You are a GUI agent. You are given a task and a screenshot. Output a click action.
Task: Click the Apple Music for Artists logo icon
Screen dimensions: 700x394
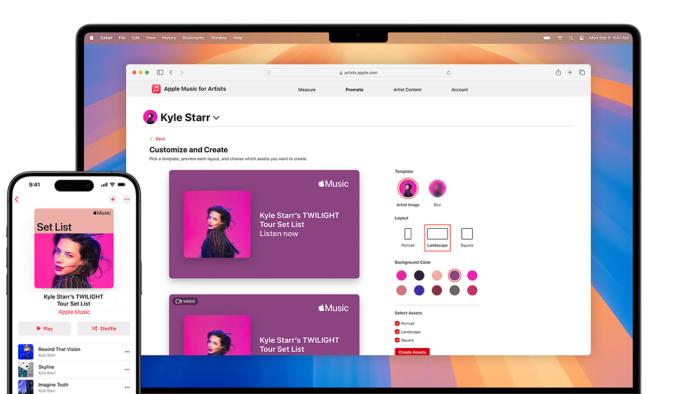pyautogui.click(x=156, y=89)
